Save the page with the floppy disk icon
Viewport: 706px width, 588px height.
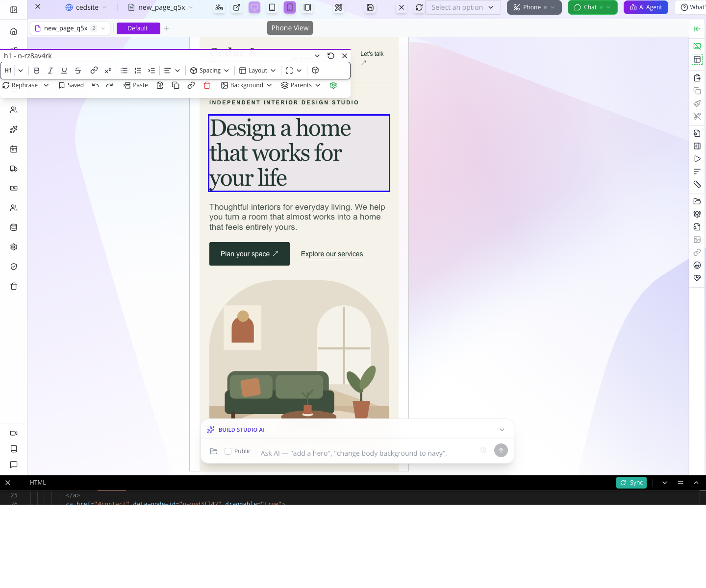coord(370,7)
